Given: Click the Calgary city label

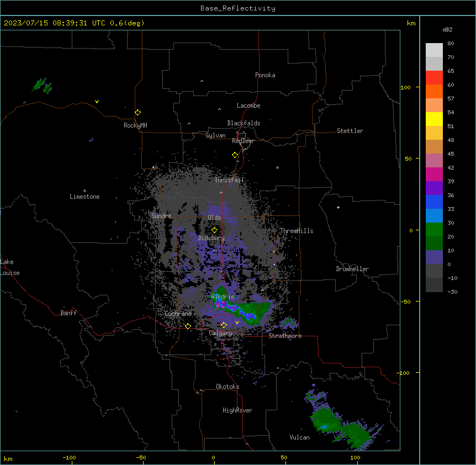Looking at the screenshot, I should tap(220, 333).
